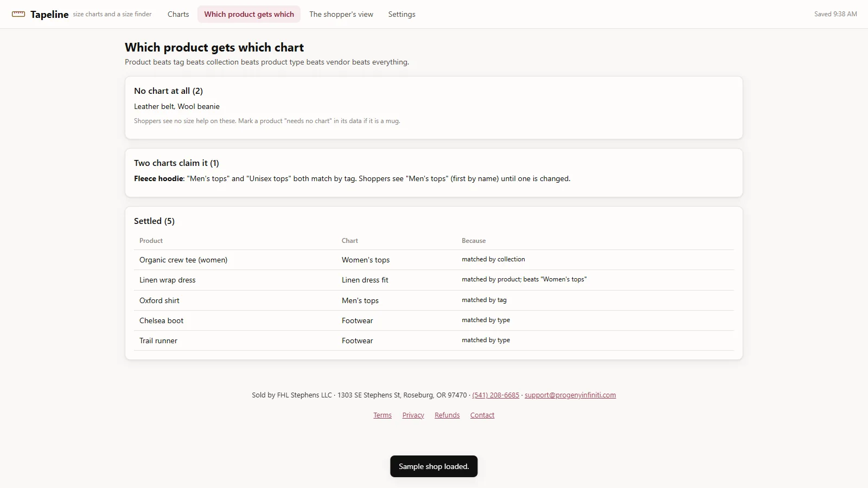Select the Which product gets which tab

coord(249,14)
